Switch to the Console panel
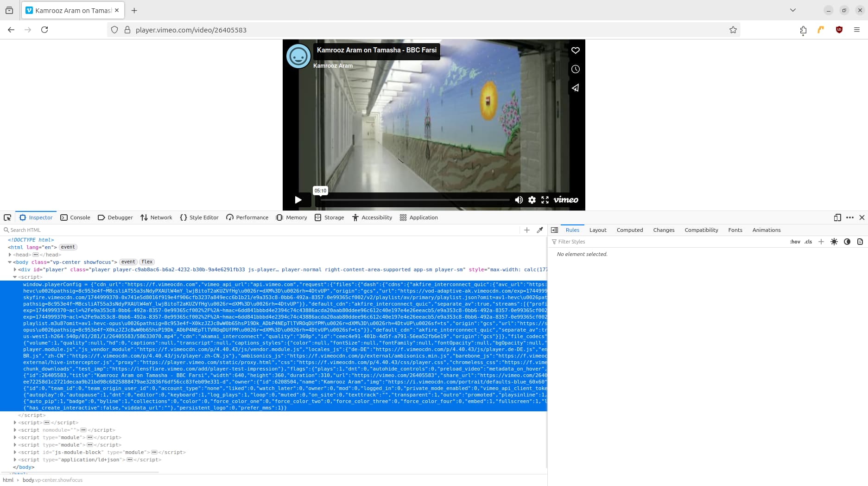Screen dimensions: 868x486 [76, 217]
